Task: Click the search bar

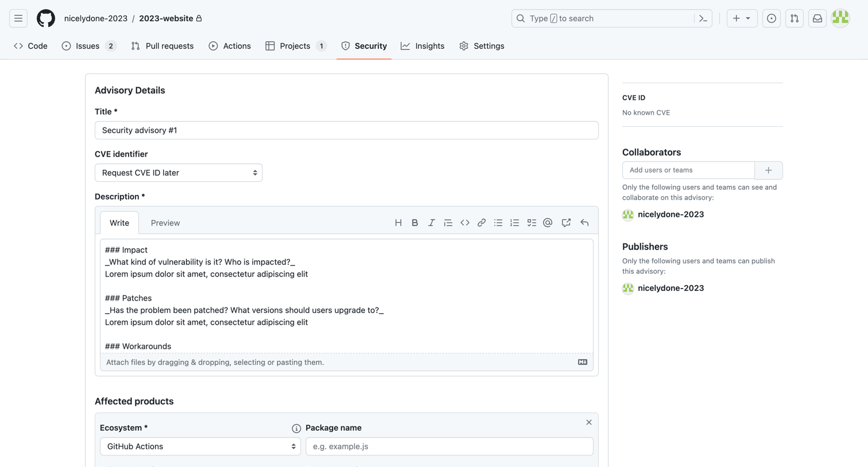Action: [603, 18]
